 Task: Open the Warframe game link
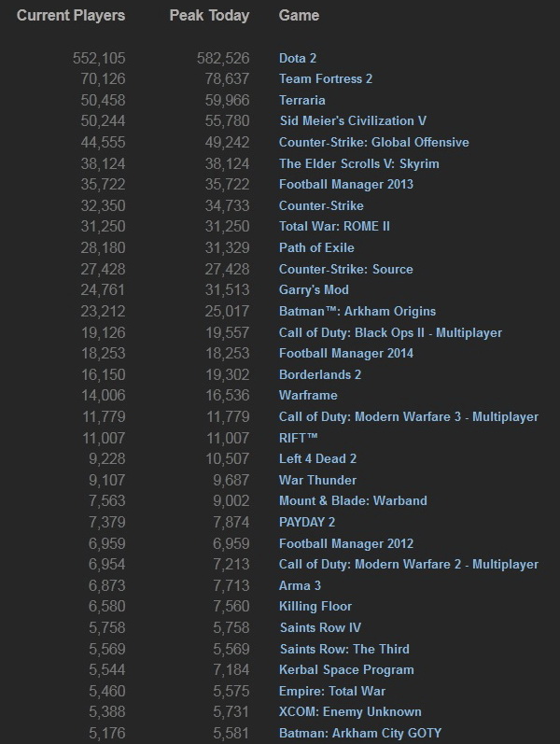308,396
